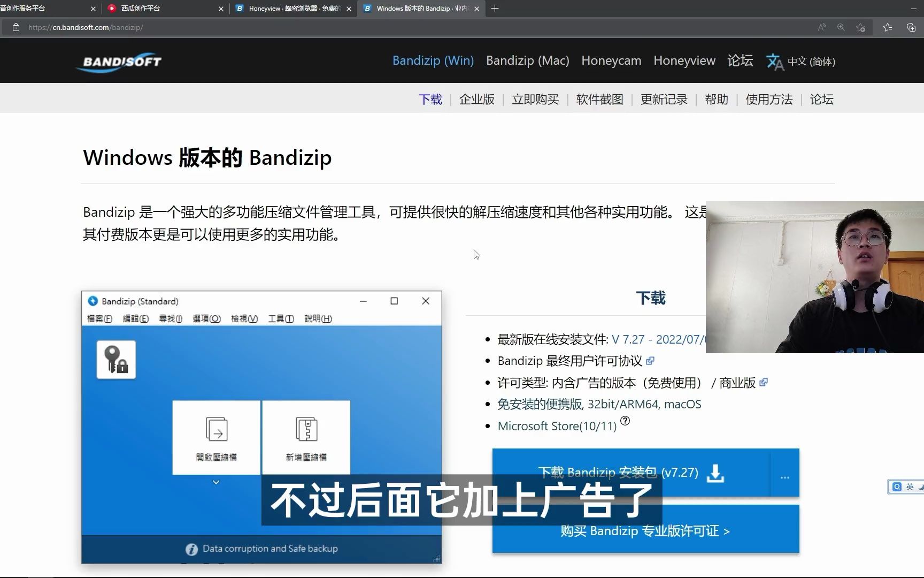Click the browser address bar URL
924x578 pixels.
[86, 27]
